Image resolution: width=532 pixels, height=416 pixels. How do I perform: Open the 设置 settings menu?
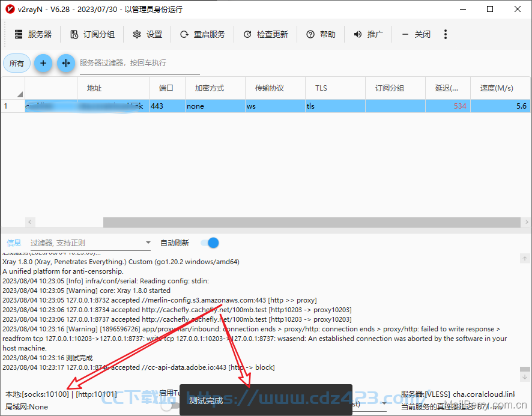pos(147,34)
